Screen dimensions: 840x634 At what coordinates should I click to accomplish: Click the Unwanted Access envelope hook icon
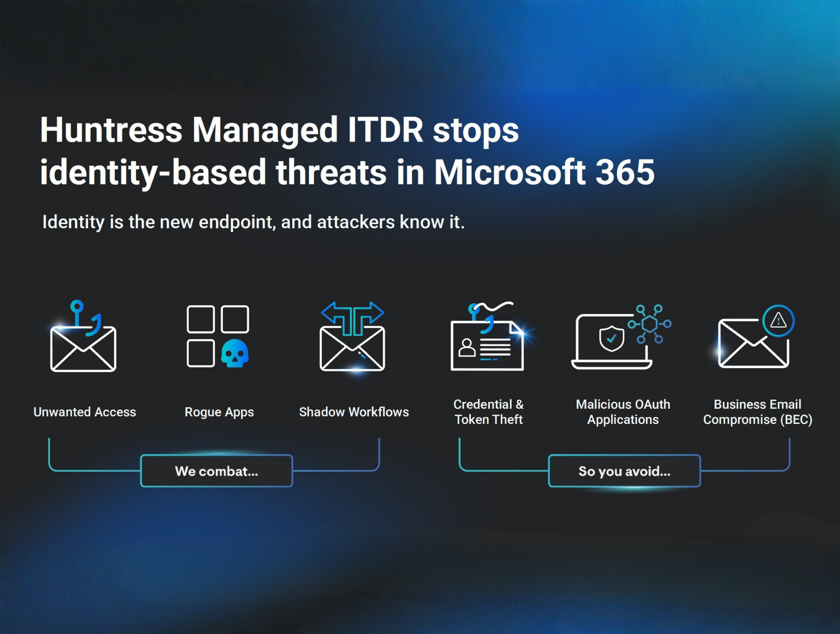click(x=83, y=338)
